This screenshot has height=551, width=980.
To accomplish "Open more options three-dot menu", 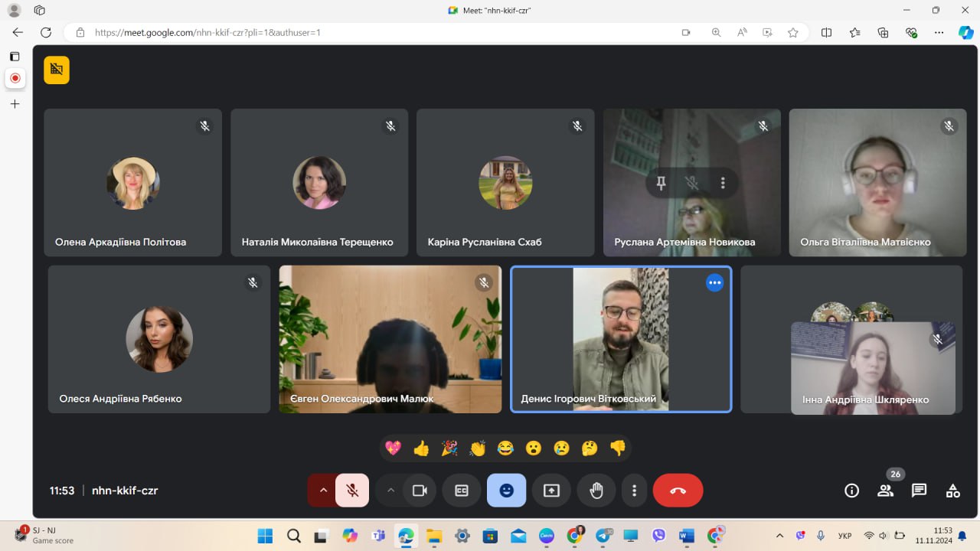I will (x=634, y=491).
